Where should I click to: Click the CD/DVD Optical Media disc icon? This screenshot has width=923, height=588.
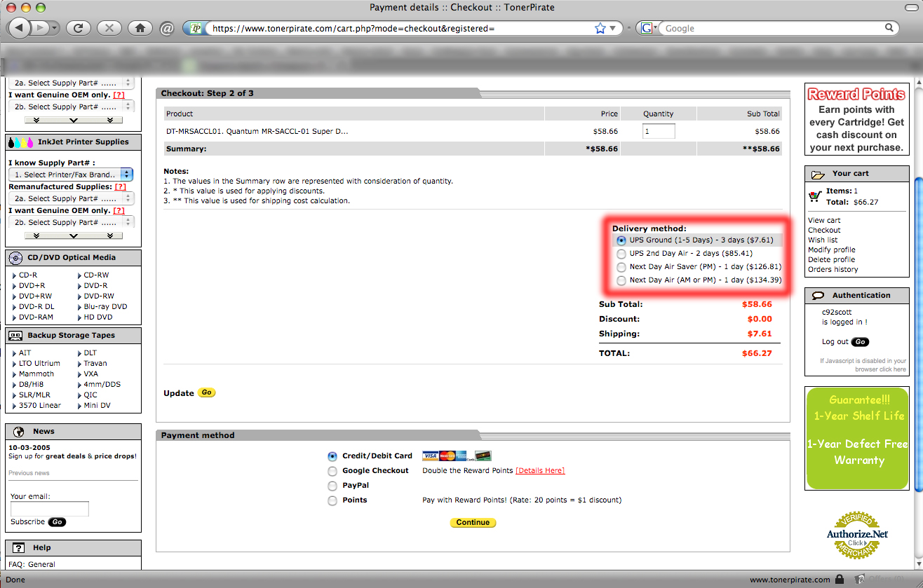click(15, 257)
